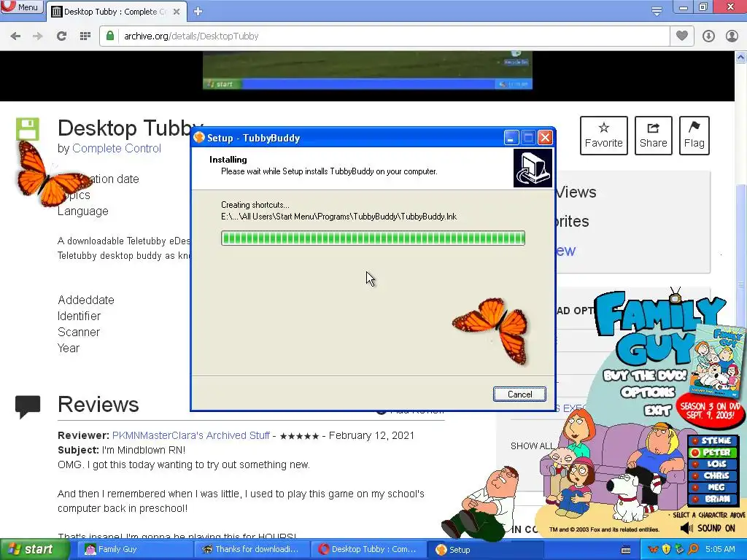Close the Desktop Tubby browser tab
This screenshot has height=560, width=747.
pos(177,12)
